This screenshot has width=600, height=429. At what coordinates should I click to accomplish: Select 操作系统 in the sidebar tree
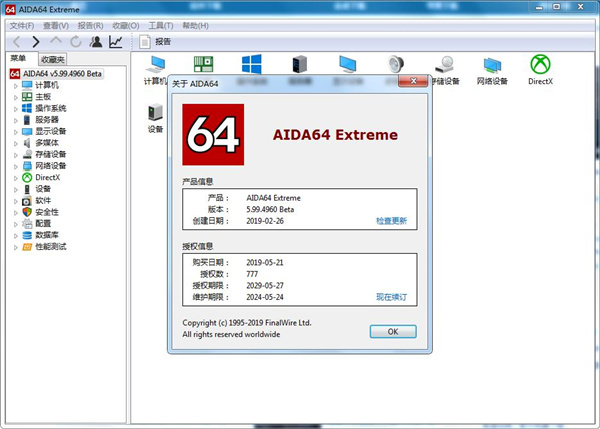tap(51, 108)
